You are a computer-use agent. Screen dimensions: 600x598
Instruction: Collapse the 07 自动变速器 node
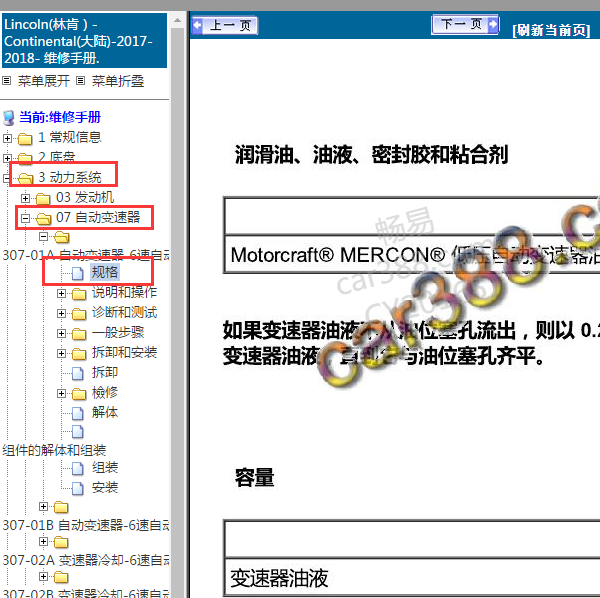25,218
